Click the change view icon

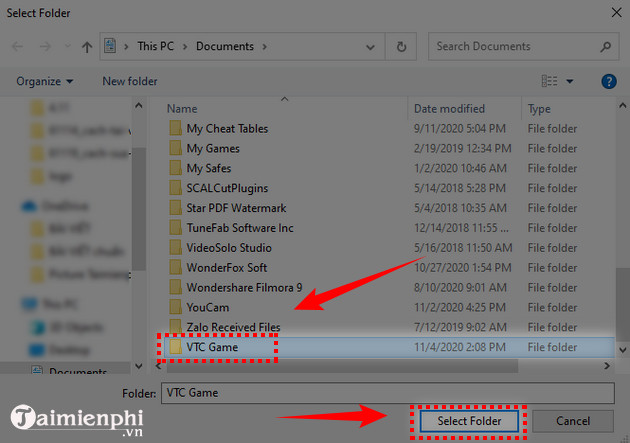[549, 81]
